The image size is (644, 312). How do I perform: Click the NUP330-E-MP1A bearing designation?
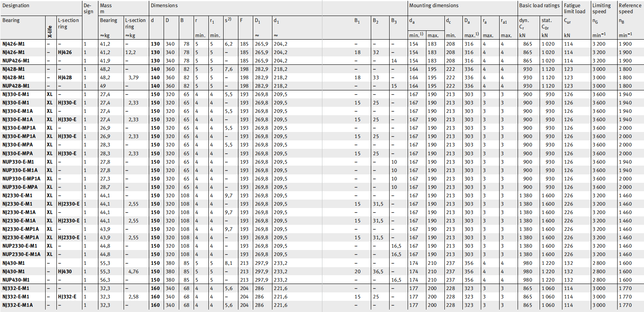tap(21, 179)
